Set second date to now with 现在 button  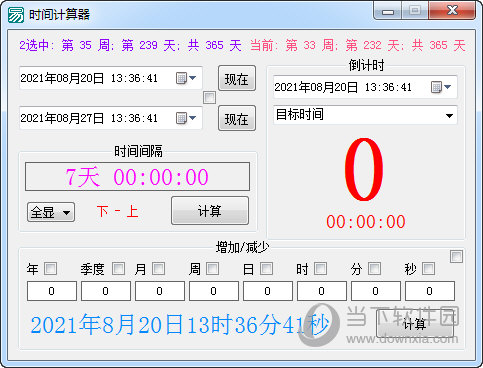point(237,118)
